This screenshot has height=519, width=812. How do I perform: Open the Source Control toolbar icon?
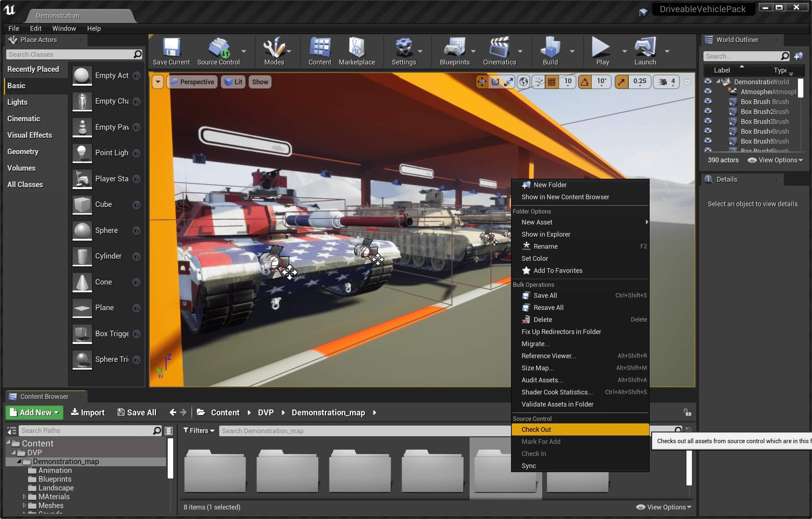click(x=218, y=48)
